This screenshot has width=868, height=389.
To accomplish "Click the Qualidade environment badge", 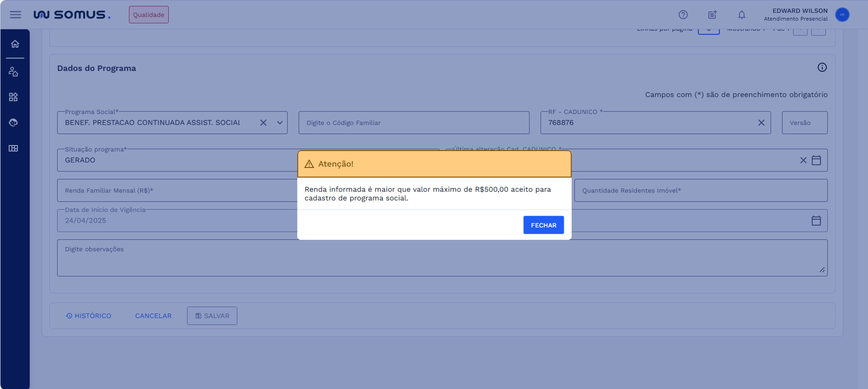I will click(149, 14).
